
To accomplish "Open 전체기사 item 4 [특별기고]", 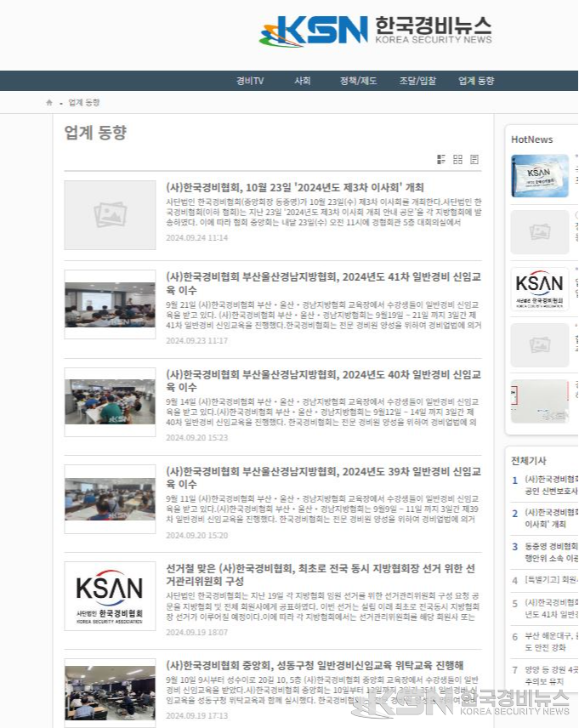I will [551, 580].
